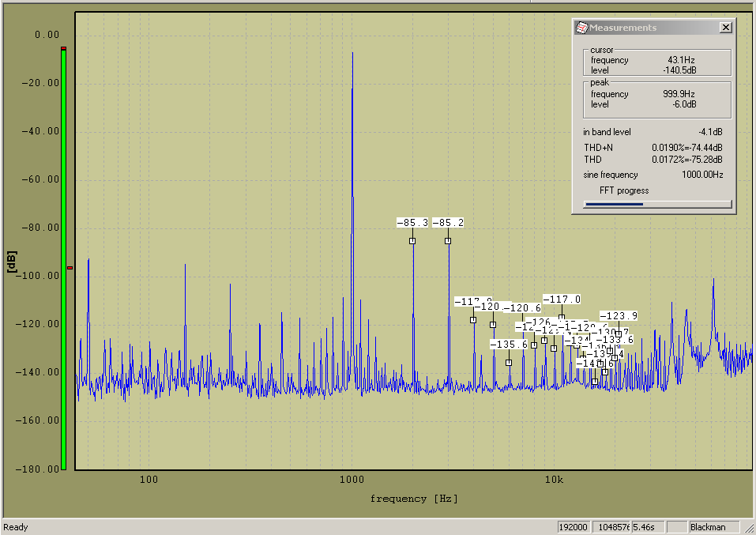The width and height of the screenshot is (756, 535).
Task: Click the 192000 sample rate status field
Action: coord(573,527)
